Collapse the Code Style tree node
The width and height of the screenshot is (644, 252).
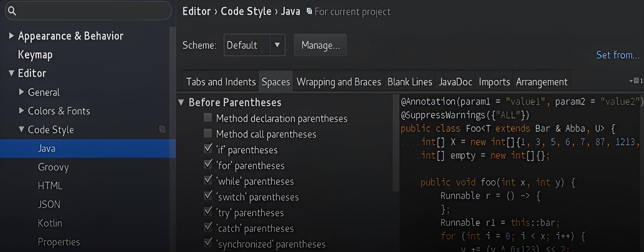click(21, 130)
